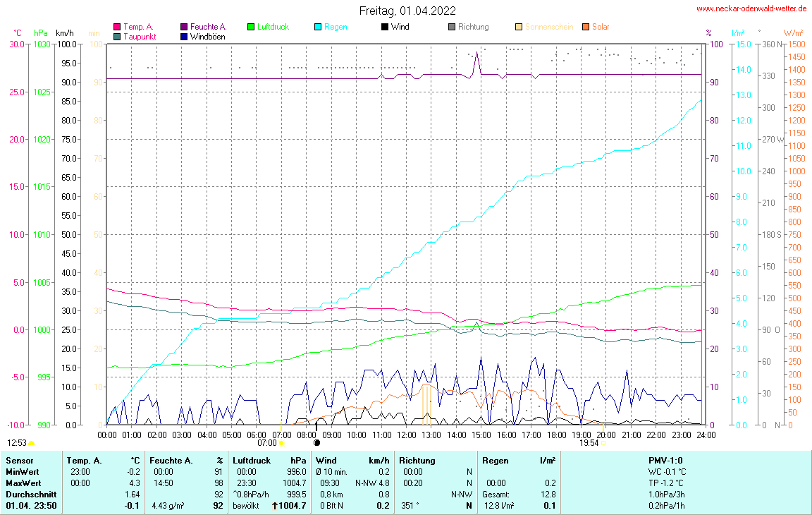Click the '996.0' minimum pressure value

click(x=297, y=472)
